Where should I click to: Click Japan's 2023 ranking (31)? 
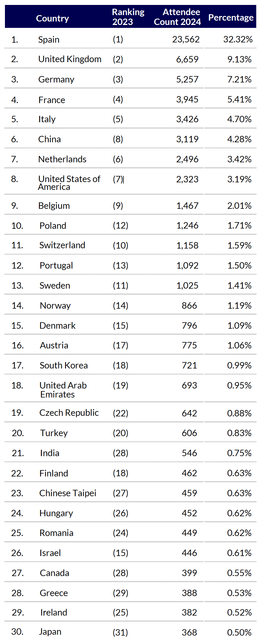pyautogui.click(x=120, y=632)
